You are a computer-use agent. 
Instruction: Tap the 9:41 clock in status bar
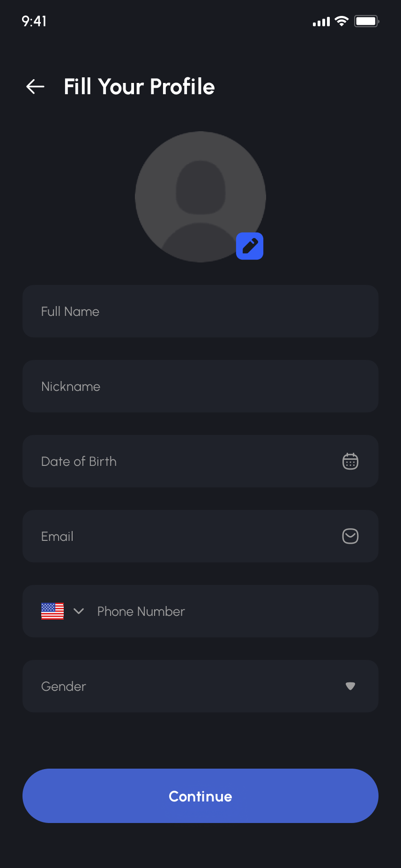click(34, 21)
